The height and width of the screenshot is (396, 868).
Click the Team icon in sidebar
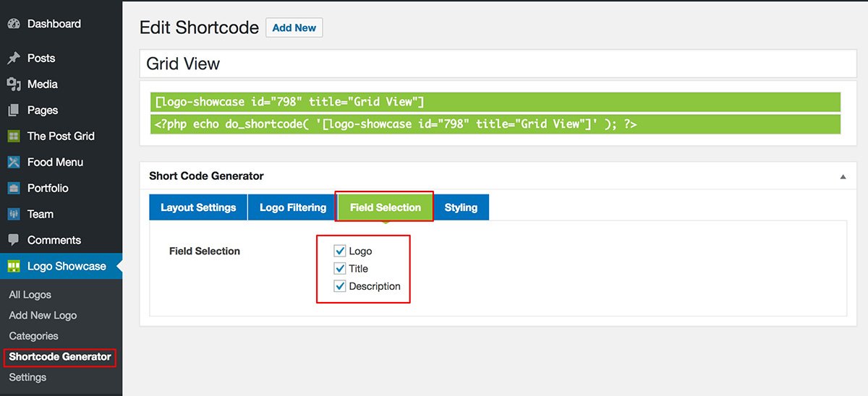[x=14, y=214]
